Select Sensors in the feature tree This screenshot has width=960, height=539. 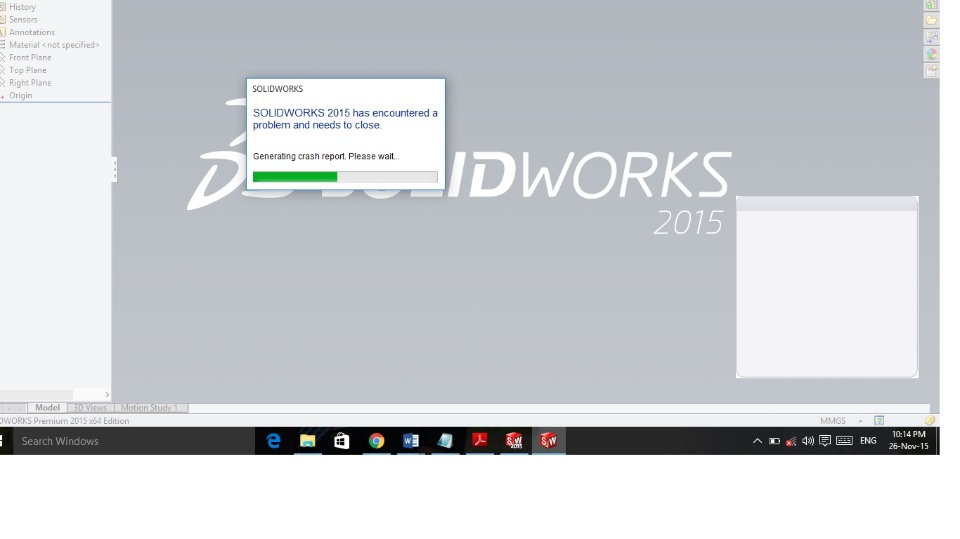(23, 20)
